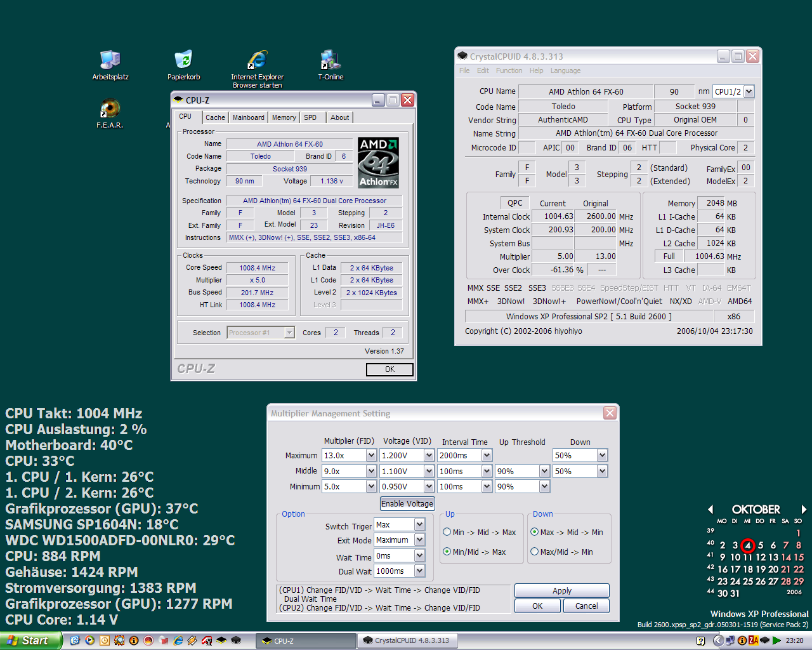Click the orange clock quick launch icon

coord(105,640)
